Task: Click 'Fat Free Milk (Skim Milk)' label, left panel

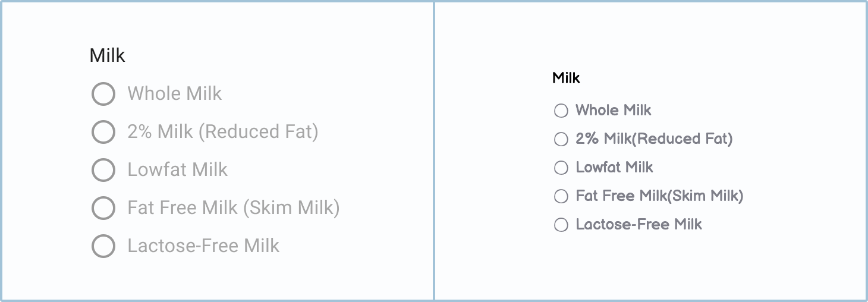Action: [x=233, y=208]
